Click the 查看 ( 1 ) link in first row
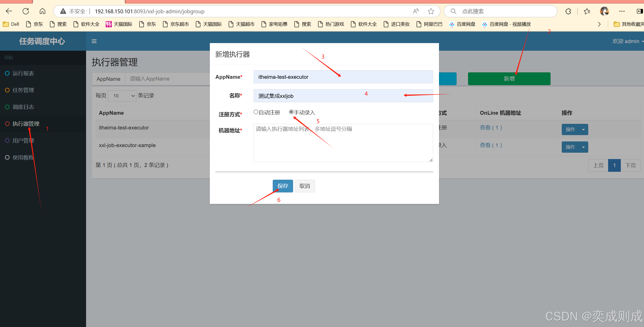 pos(491,128)
